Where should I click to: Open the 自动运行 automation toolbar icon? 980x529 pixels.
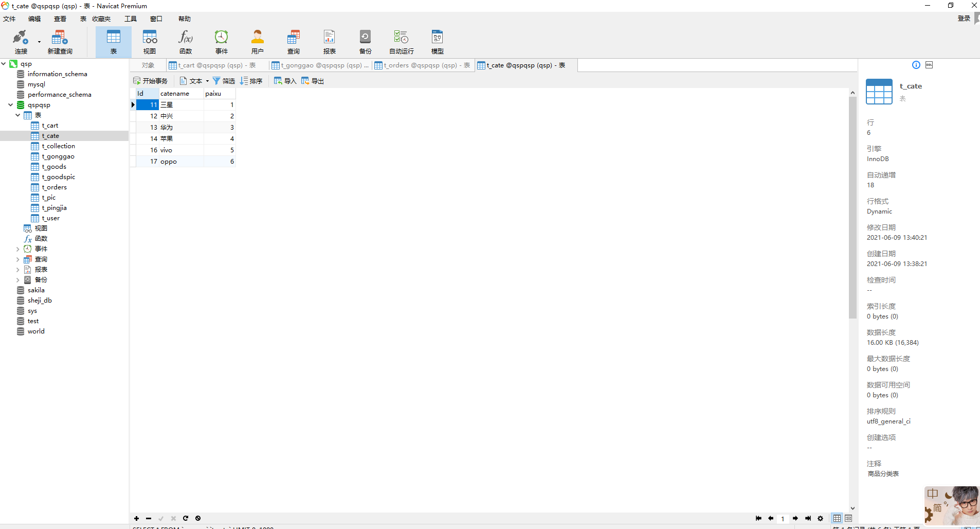(402, 42)
